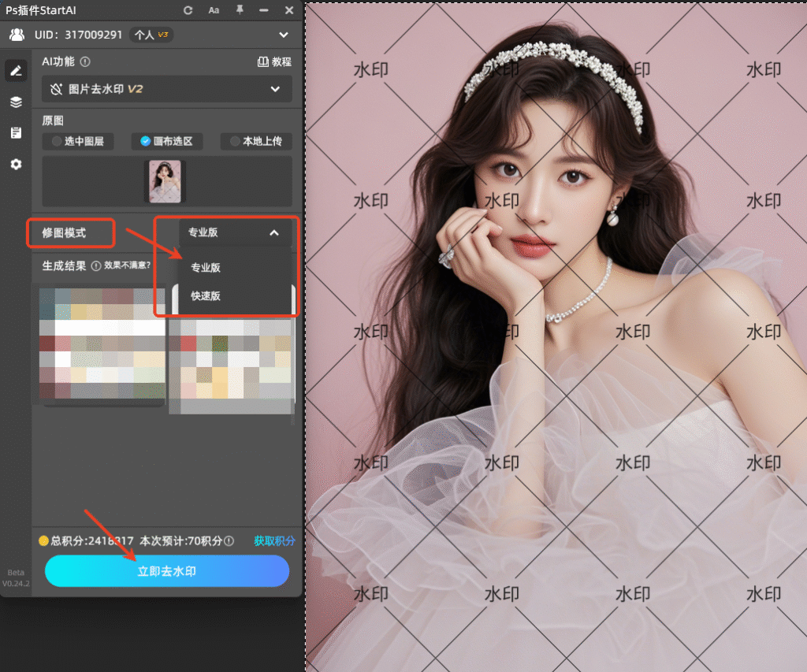The height and width of the screenshot is (672, 807).
Task: Click the 立即去水印 button
Action: tap(167, 570)
